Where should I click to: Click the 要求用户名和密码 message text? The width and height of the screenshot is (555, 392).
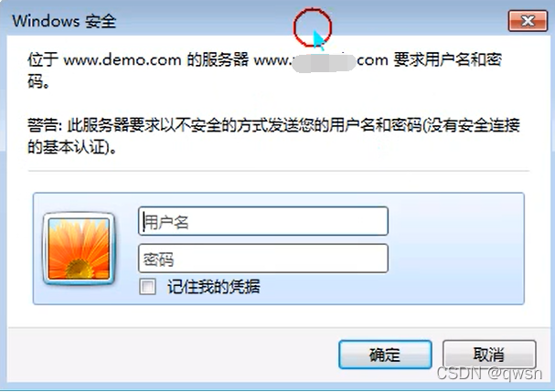click(447, 59)
